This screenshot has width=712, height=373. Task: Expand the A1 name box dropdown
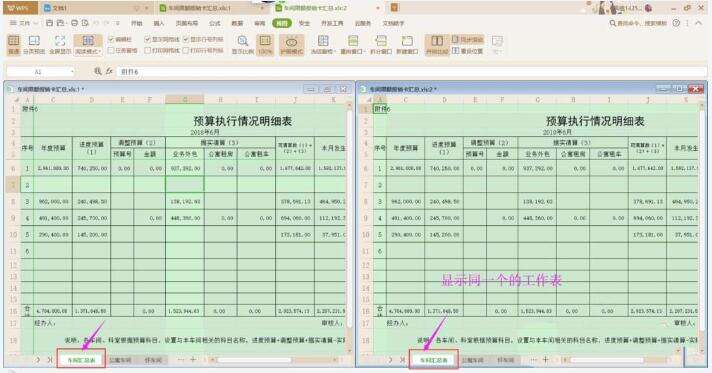[72, 72]
